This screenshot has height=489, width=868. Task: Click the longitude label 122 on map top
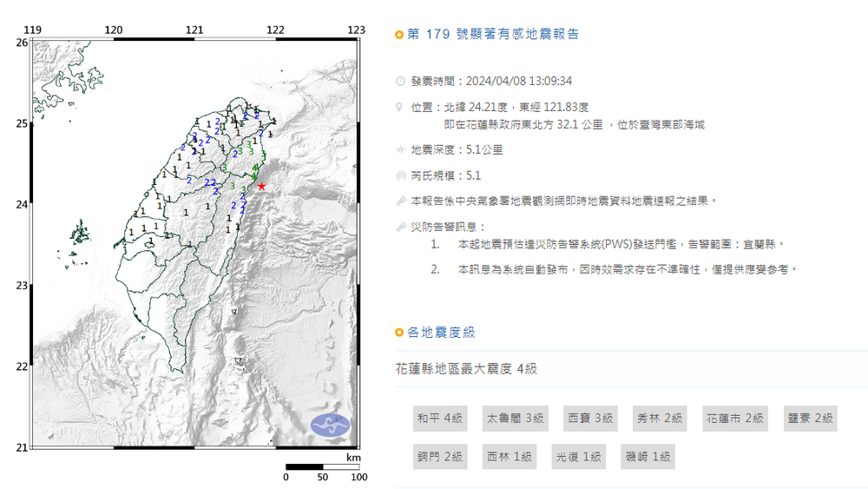(x=275, y=30)
